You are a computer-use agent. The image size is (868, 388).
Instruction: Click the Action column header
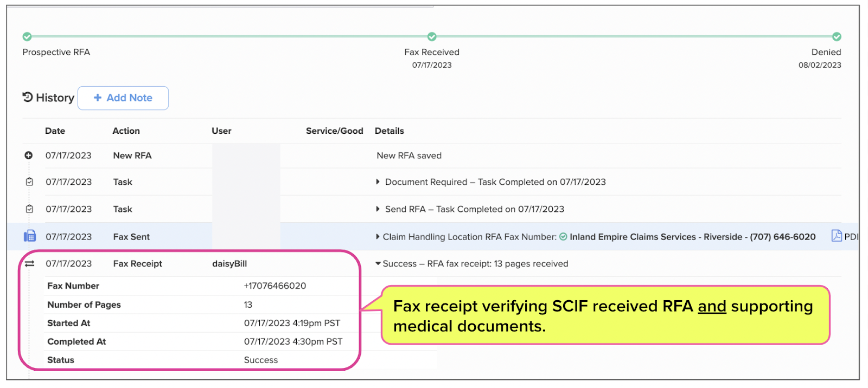[x=126, y=131]
